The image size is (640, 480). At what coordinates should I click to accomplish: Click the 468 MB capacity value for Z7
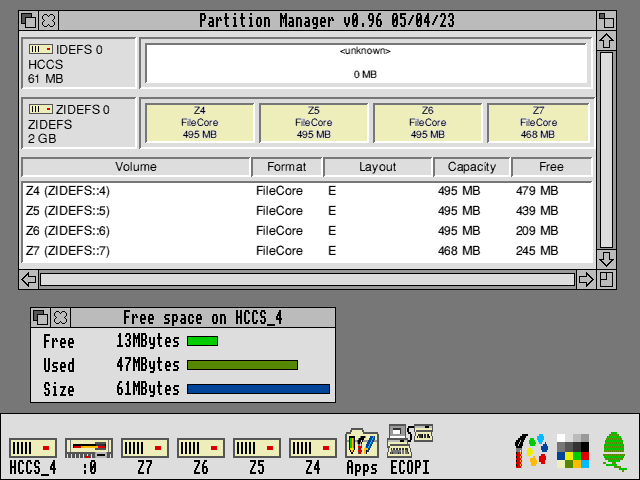[x=459, y=251]
